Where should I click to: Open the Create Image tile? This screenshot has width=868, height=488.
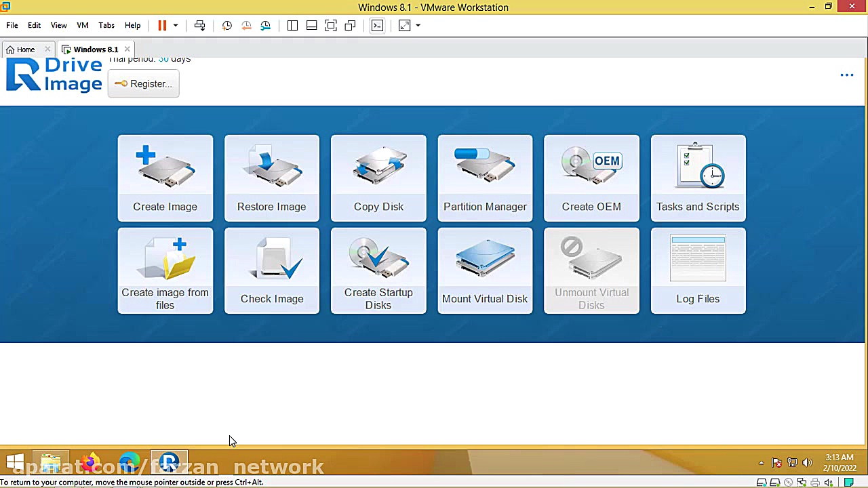pyautogui.click(x=165, y=178)
